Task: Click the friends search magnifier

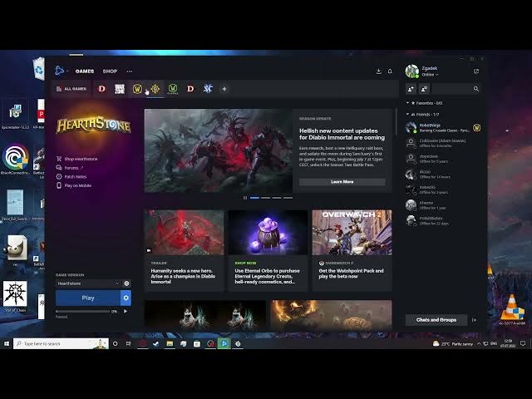Action: 476,89
